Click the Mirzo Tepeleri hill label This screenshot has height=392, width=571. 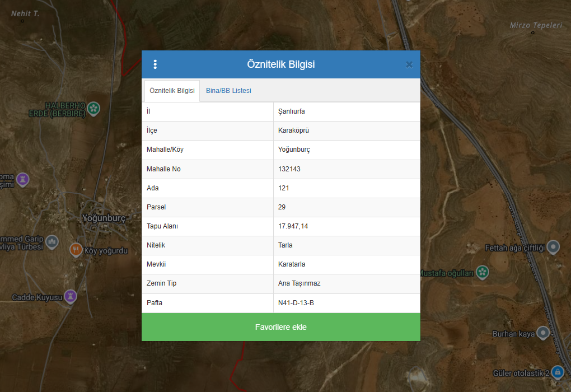(x=535, y=25)
